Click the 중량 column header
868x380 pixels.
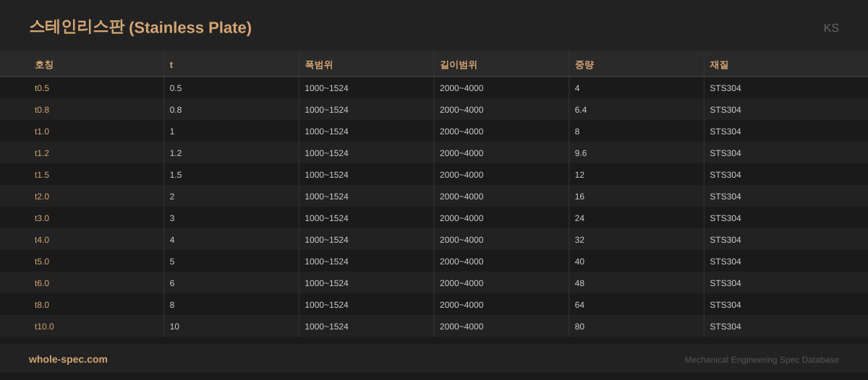(x=584, y=64)
